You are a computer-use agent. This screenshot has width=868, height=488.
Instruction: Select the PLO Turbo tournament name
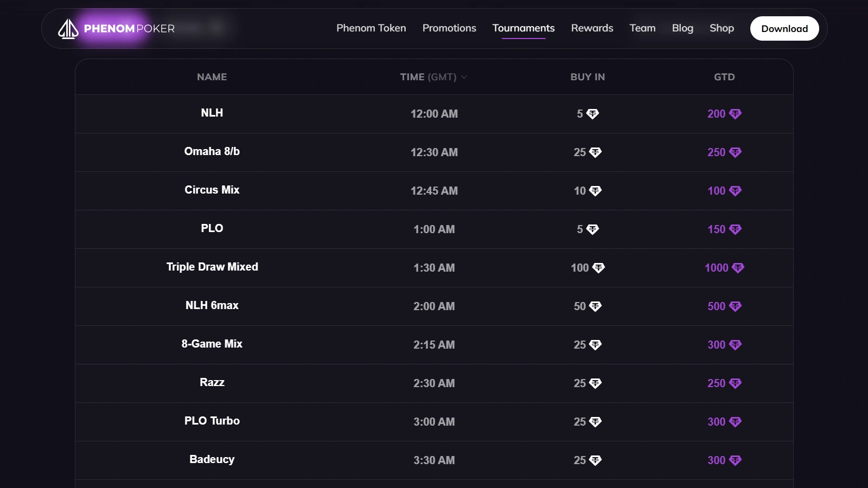click(212, 421)
